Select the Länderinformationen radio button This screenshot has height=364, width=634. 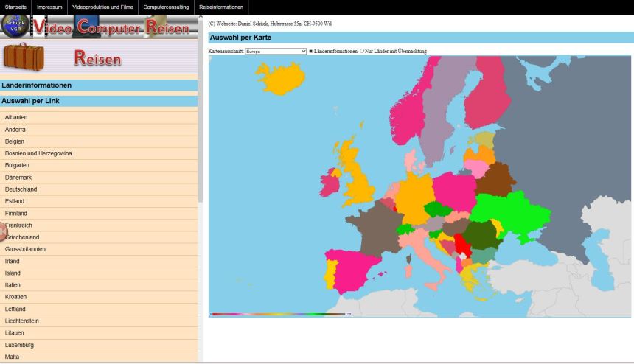pos(311,51)
